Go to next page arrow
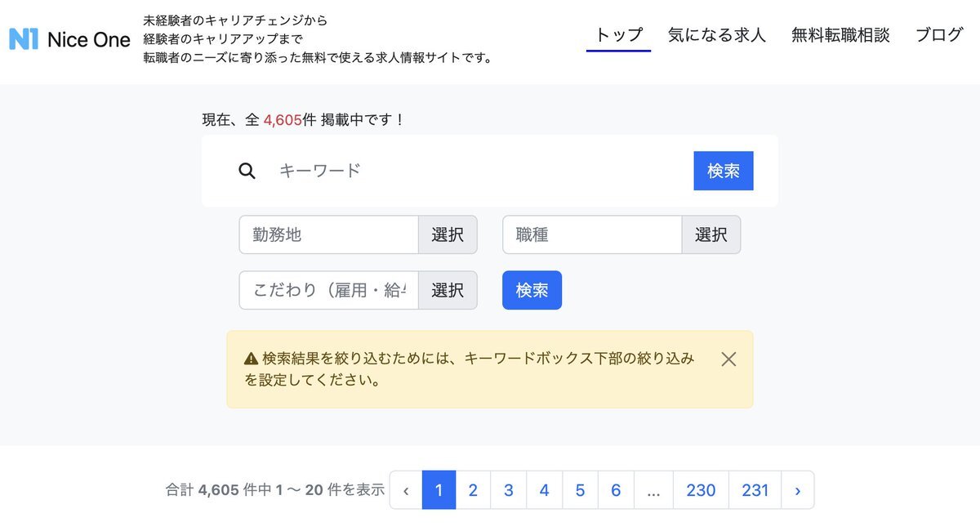Image resolution: width=980 pixels, height=531 pixels. pyautogui.click(x=798, y=490)
